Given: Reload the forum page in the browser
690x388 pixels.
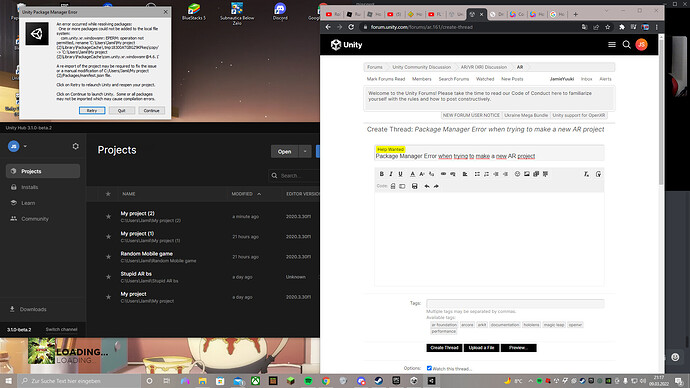Looking at the screenshot, I should click(x=351, y=27).
